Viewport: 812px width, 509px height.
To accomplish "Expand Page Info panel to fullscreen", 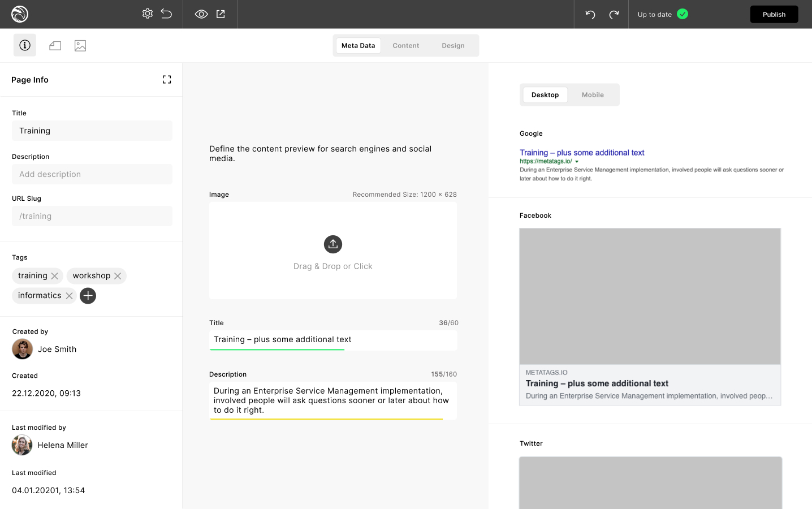I will pyautogui.click(x=167, y=80).
